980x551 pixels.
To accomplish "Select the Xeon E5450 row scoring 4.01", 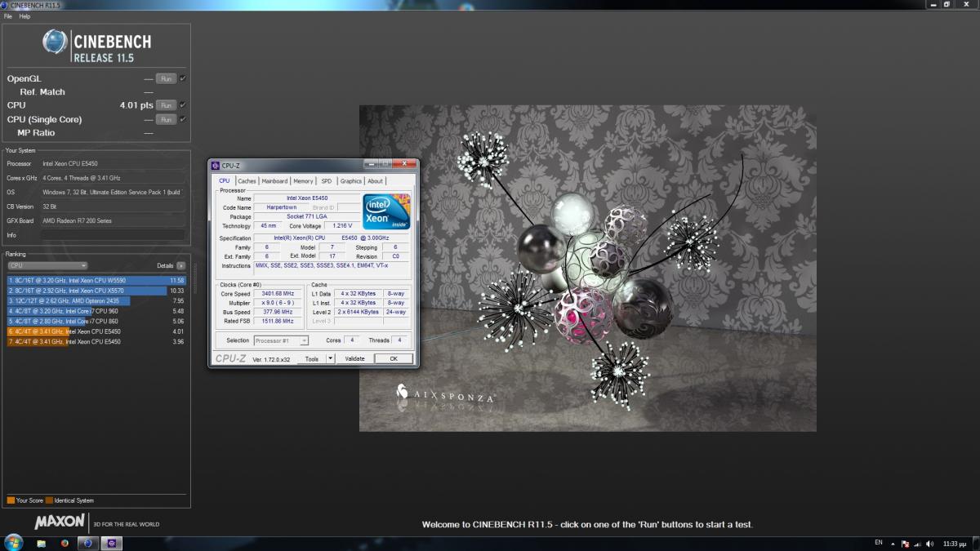I will click(x=96, y=331).
